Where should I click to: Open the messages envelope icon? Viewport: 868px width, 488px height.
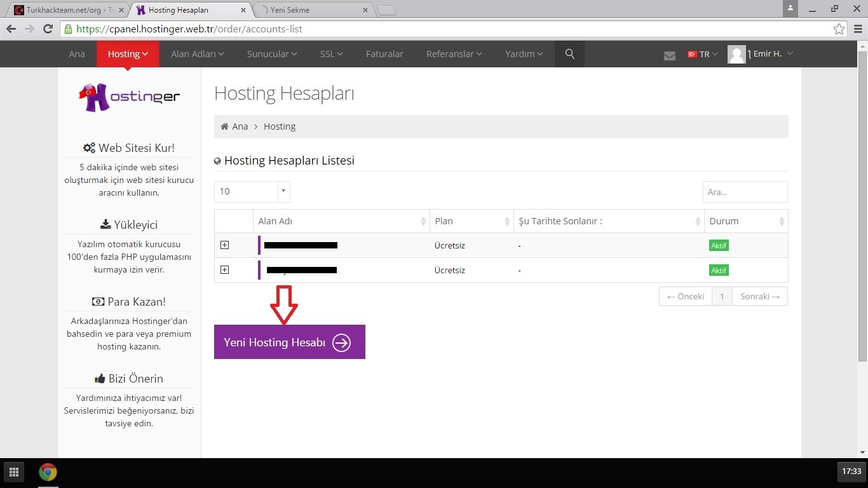[x=669, y=55]
